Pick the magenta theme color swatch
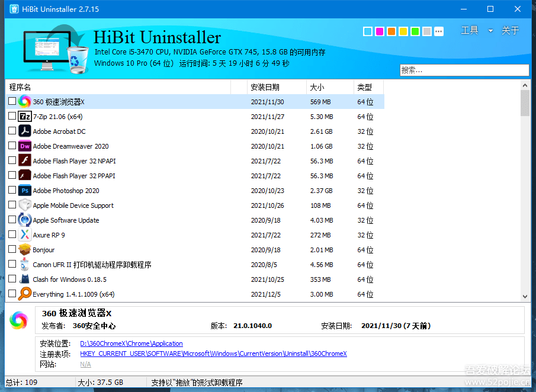 pos(380,31)
